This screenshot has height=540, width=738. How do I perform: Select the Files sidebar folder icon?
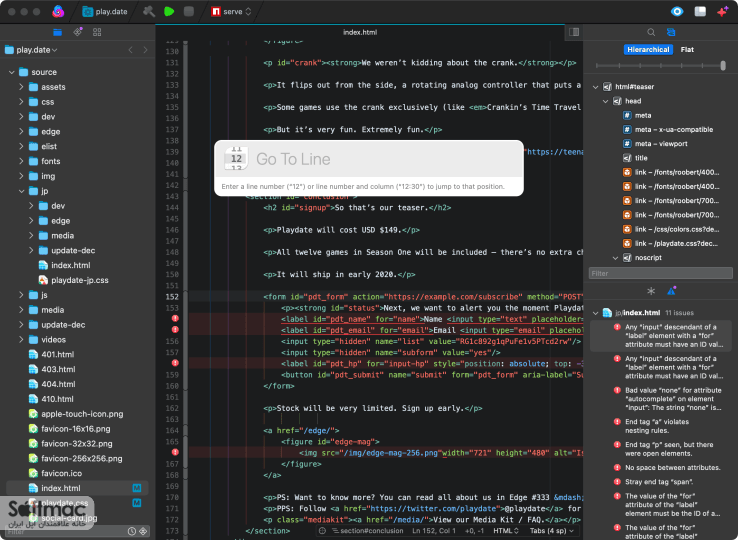(x=57, y=32)
